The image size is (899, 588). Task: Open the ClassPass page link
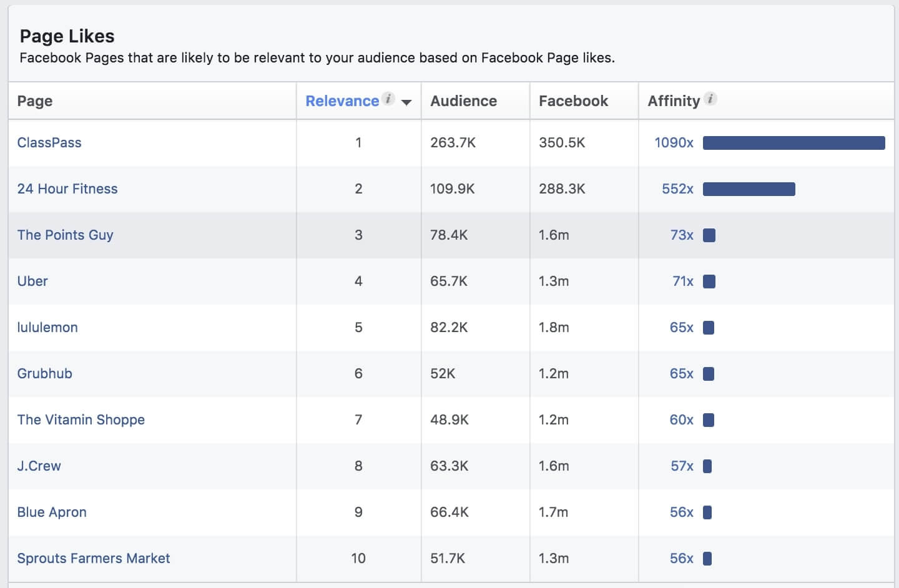[x=49, y=142]
